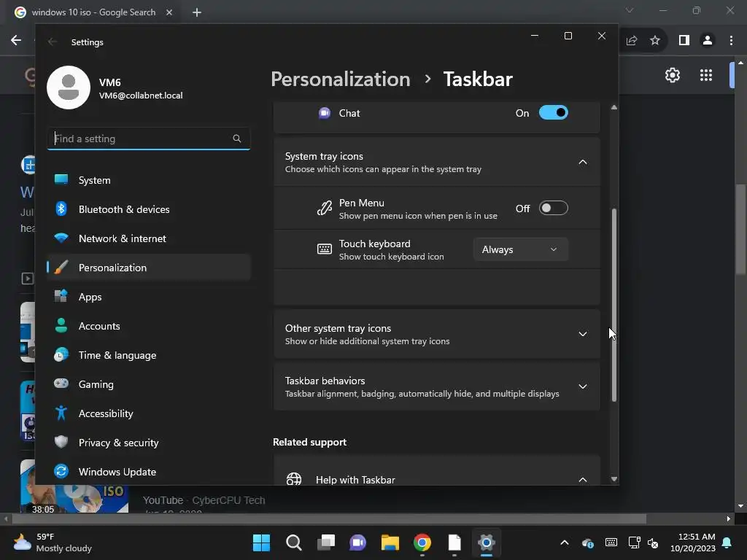Screen dimensions: 747x560
Task: Click the touch keyboard tray icon
Action: click(x=611, y=542)
